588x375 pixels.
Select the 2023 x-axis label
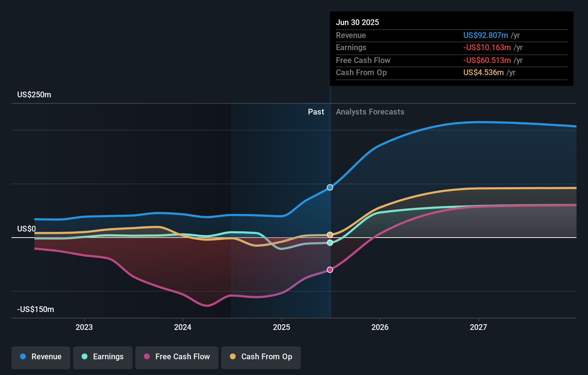click(x=84, y=327)
